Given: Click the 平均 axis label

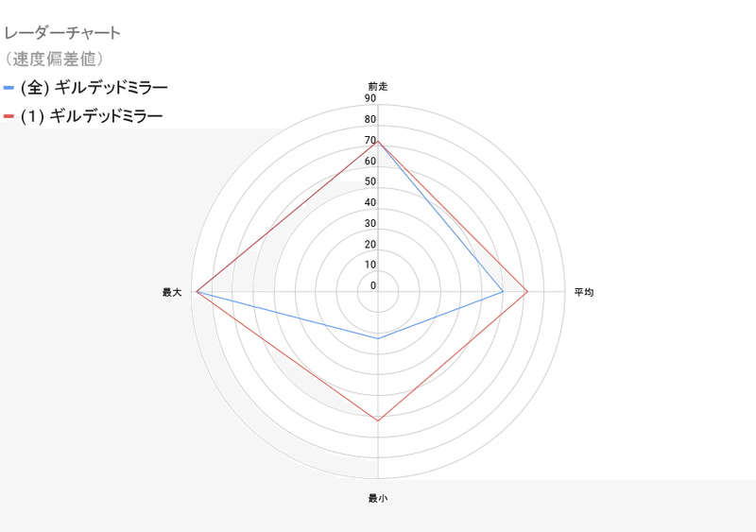Looking at the screenshot, I should pyautogui.click(x=584, y=293).
